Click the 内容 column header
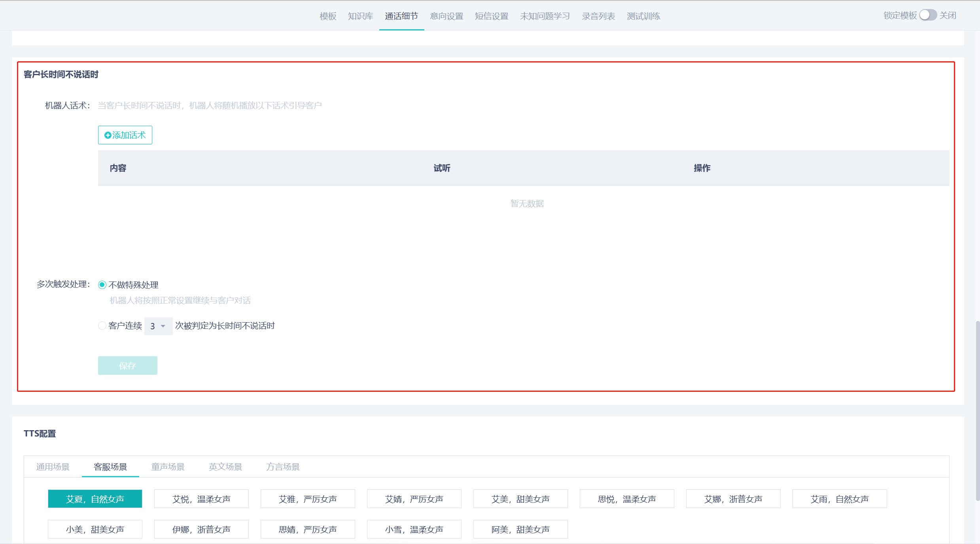 [118, 168]
